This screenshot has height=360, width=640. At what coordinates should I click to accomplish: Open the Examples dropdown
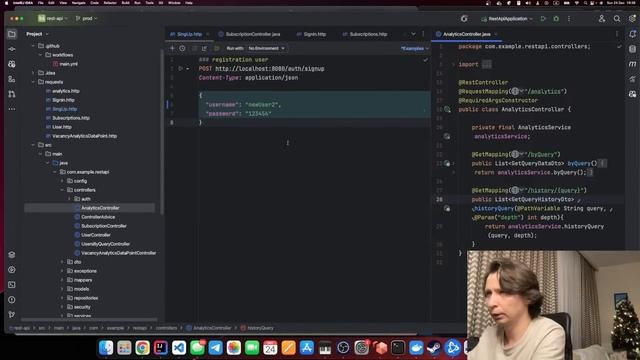tap(415, 49)
